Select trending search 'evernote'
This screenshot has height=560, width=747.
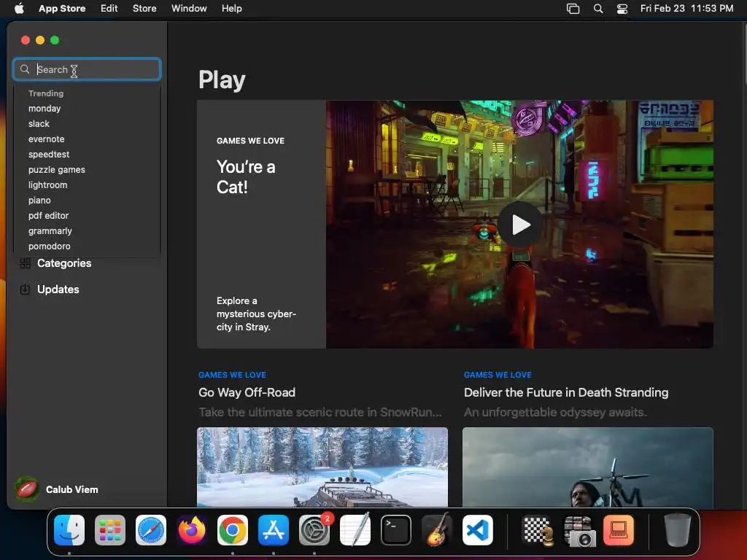coord(46,139)
